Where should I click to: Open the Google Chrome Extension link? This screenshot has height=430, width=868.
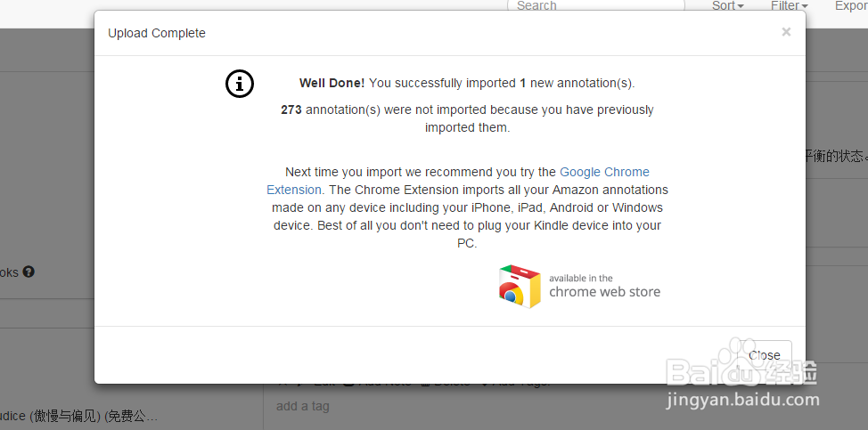pyautogui.click(x=604, y=172)
